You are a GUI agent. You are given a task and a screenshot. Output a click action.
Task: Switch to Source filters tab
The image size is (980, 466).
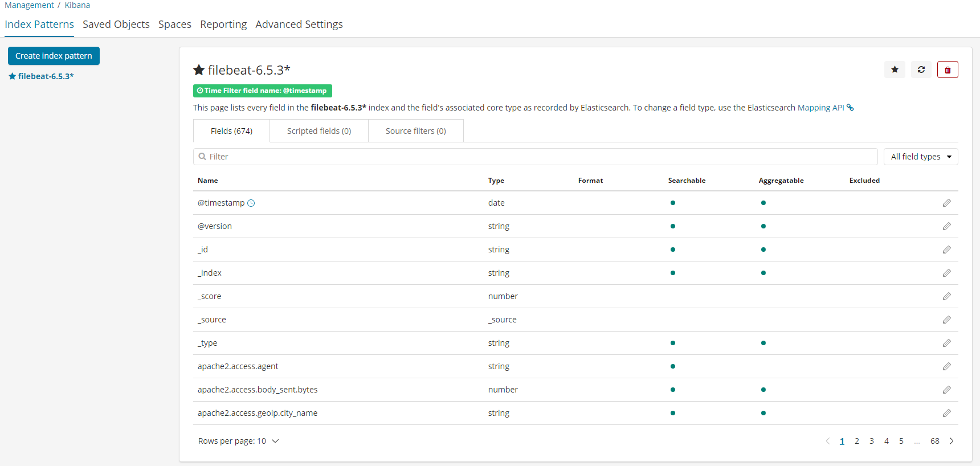[x=416, y=131]
